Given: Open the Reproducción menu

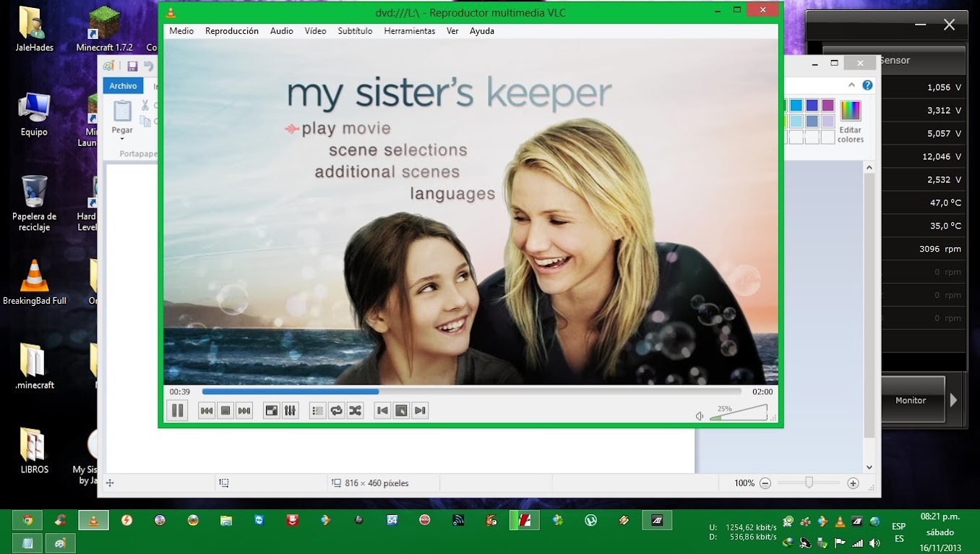Looking at the screenshot, I should pyautogui.click(x=232, y=31).
